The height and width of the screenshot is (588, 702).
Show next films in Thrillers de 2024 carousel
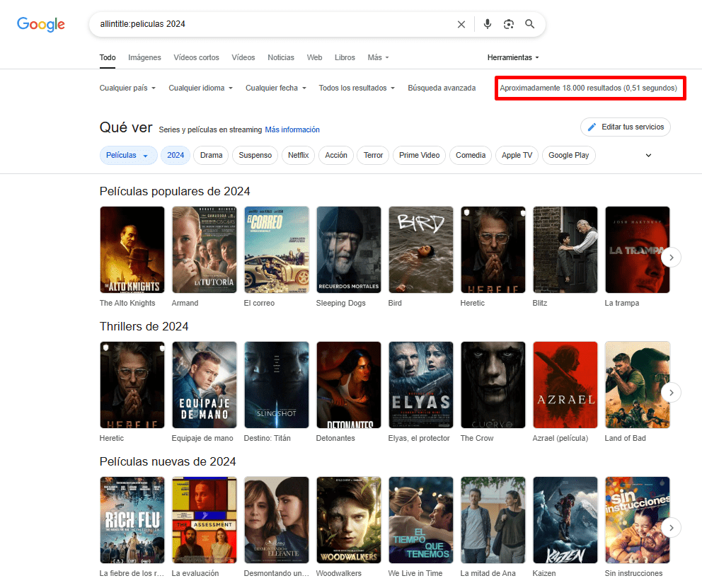pos(671,393)
